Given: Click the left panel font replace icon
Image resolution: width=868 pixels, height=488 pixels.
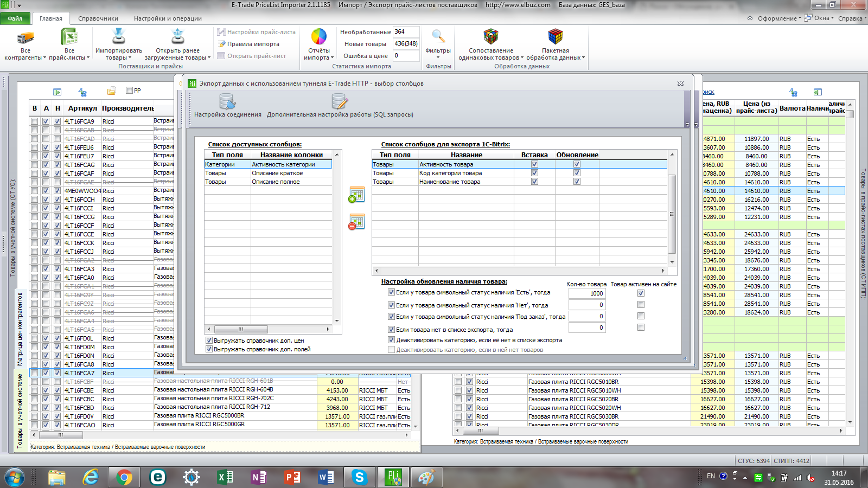Looking at the screenshot, I should point(82,92).
